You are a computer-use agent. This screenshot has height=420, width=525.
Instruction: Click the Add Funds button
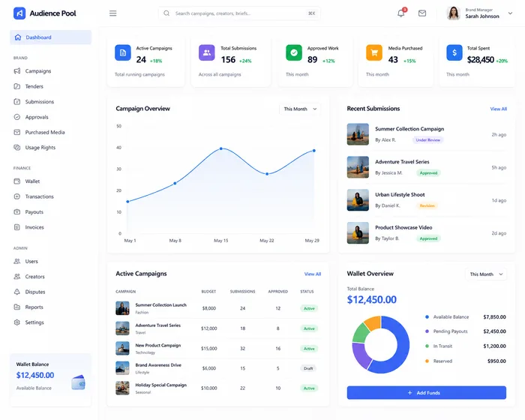tap(427, 392)
